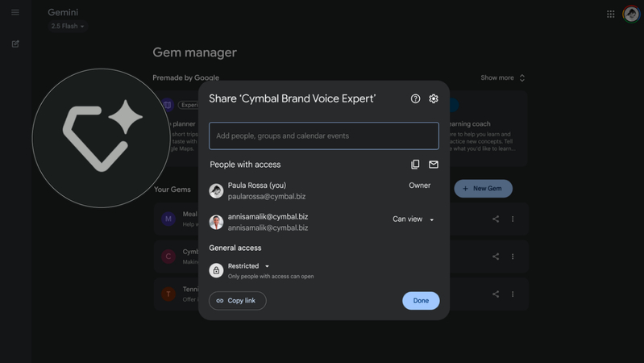Open share dialog help icon
This screenshot has height=363, width=644.
(x=415, y=98)
